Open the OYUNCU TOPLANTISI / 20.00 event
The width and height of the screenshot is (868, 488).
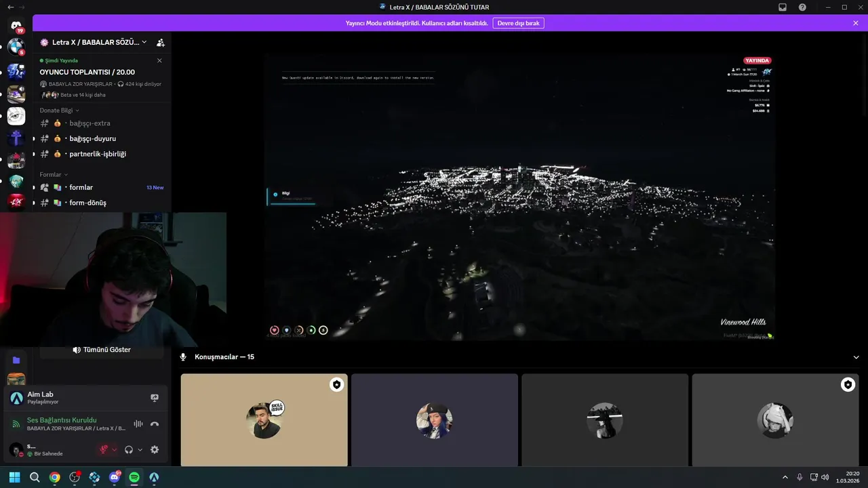[87, 72]
